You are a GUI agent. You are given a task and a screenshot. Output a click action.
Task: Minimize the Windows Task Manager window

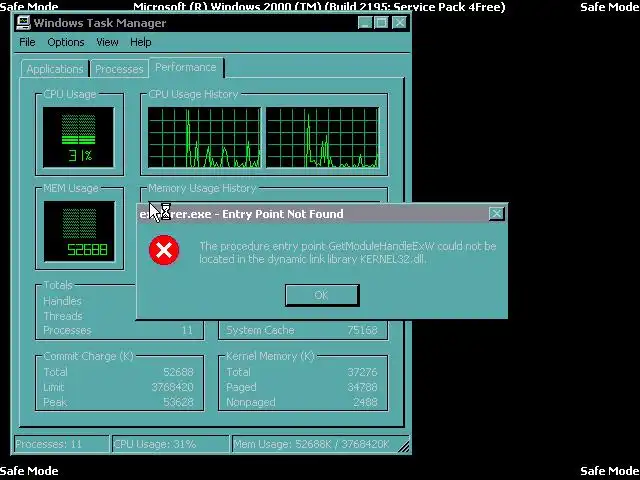click(x=365, y=22)
